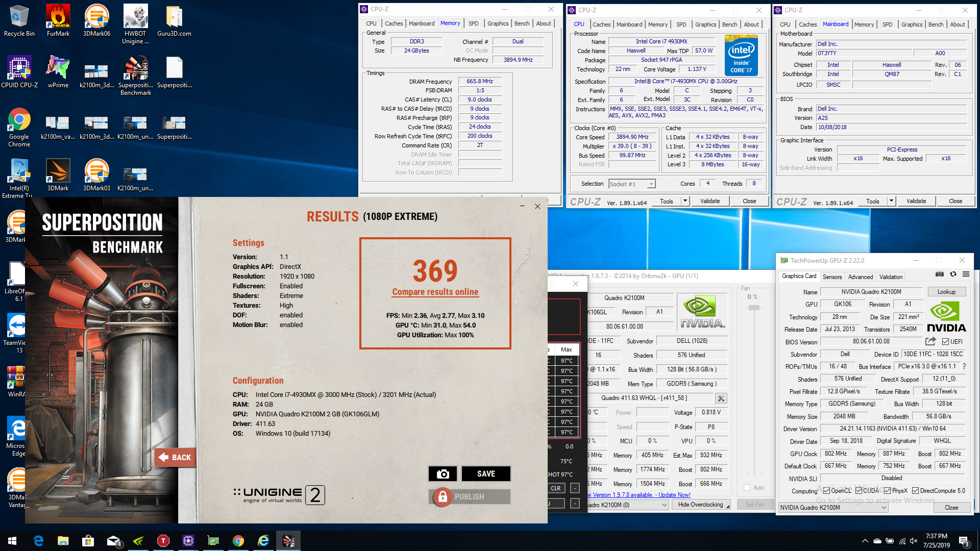Click Hide Overclocking button in NVIDIA Inspector
The width and height of the screenshot is (980, 551).
coord(700,505)
